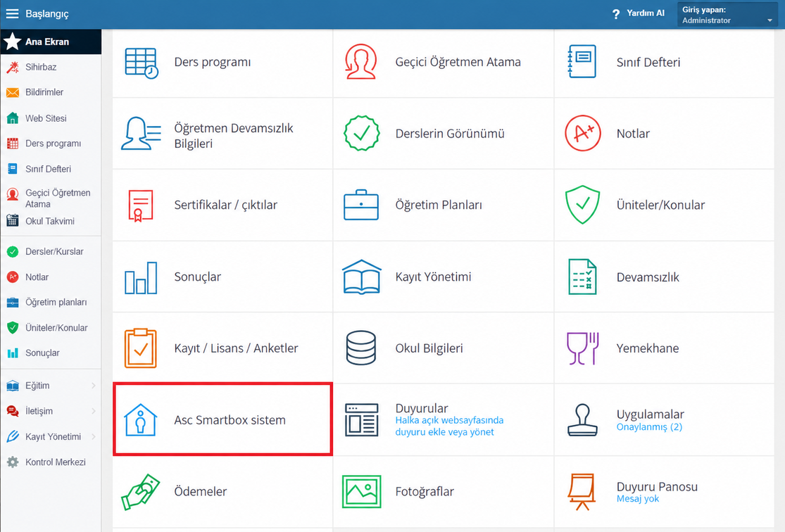Open the Yemekhane glass and fork icon
The height and width of the screenshot is (532, 785).
click(583, 348)
